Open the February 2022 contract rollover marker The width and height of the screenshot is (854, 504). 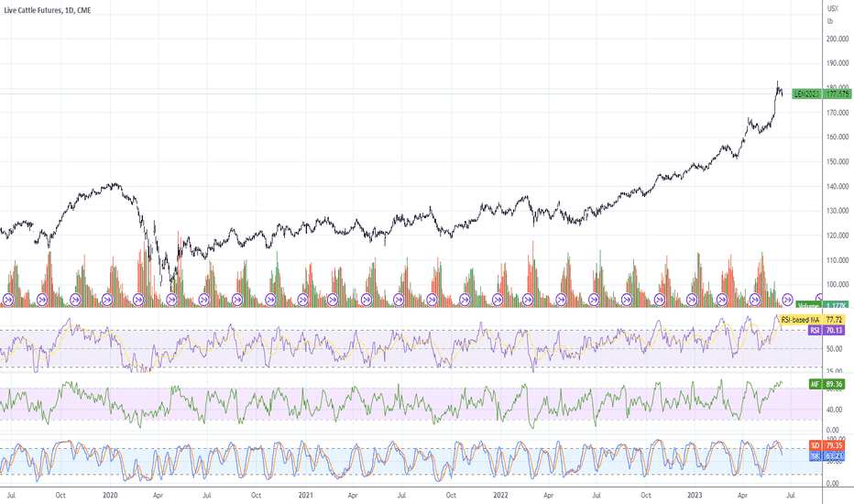click(528, 299)
